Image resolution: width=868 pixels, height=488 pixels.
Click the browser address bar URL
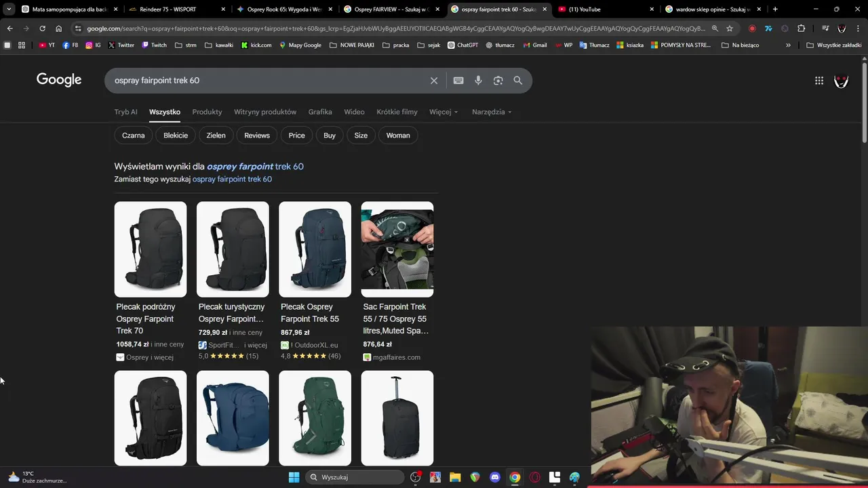(396, 28)
